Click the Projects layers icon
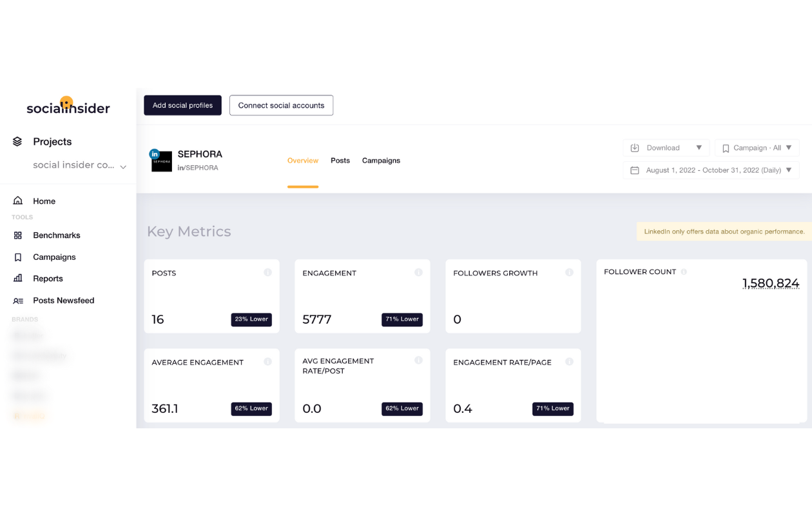The image size is (812, 516). point(17,142)
